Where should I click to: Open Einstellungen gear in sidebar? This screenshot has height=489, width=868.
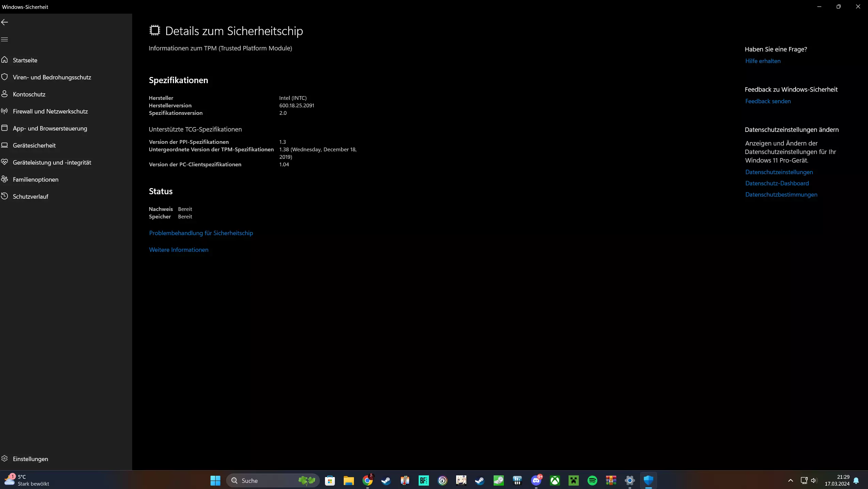tap(5, 459)
